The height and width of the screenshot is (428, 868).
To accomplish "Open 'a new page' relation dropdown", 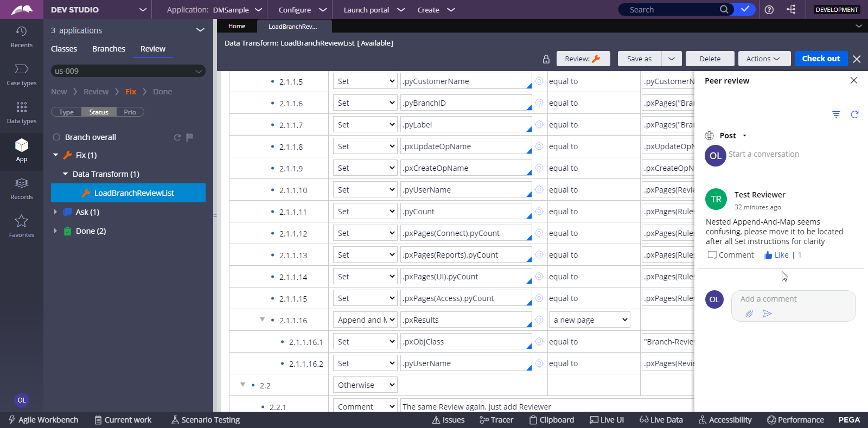I will coord(590,320).
